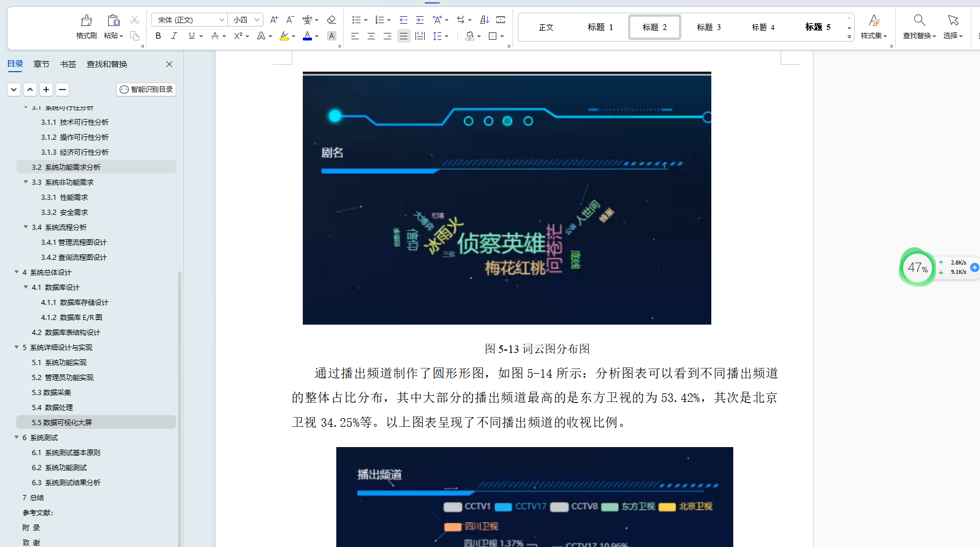Open 查找替换 find and replace

pyautogui.click(x=919, y=27)
